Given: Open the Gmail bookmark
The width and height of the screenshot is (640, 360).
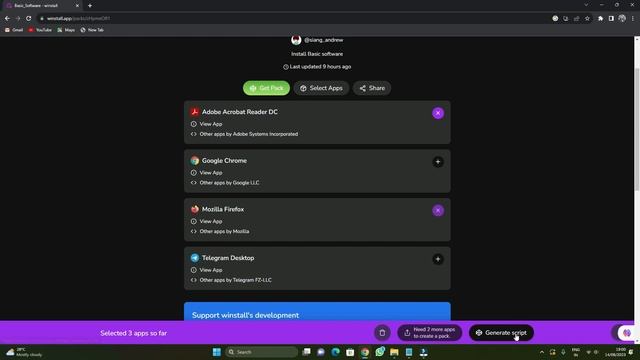Looking at the screenshot, I should point(14,30).
